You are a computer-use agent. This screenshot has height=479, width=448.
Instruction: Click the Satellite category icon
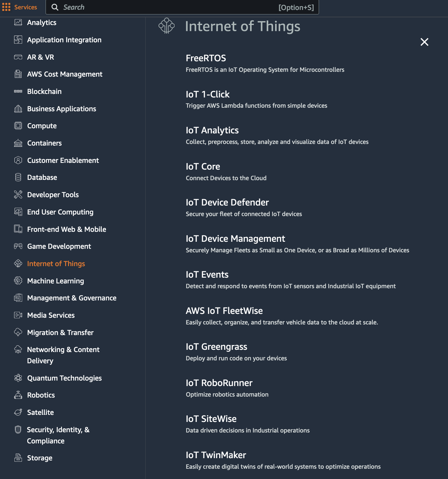click(x=18, y=412)
